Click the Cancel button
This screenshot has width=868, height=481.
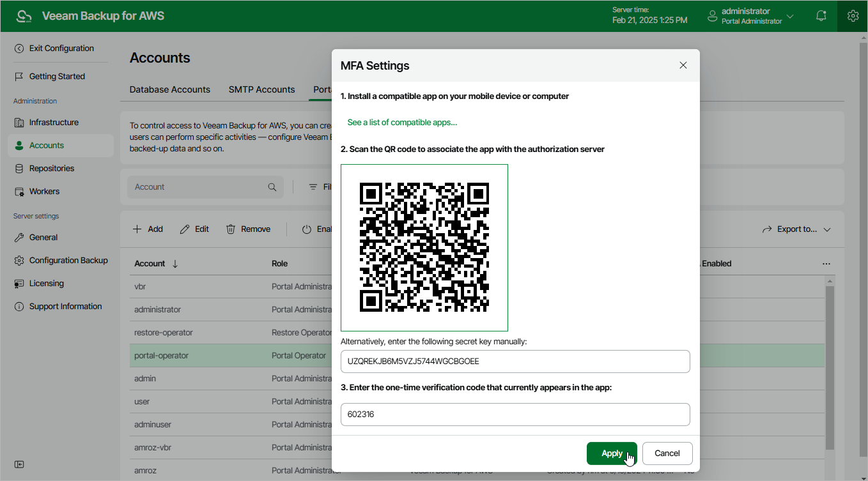(667, 454)
